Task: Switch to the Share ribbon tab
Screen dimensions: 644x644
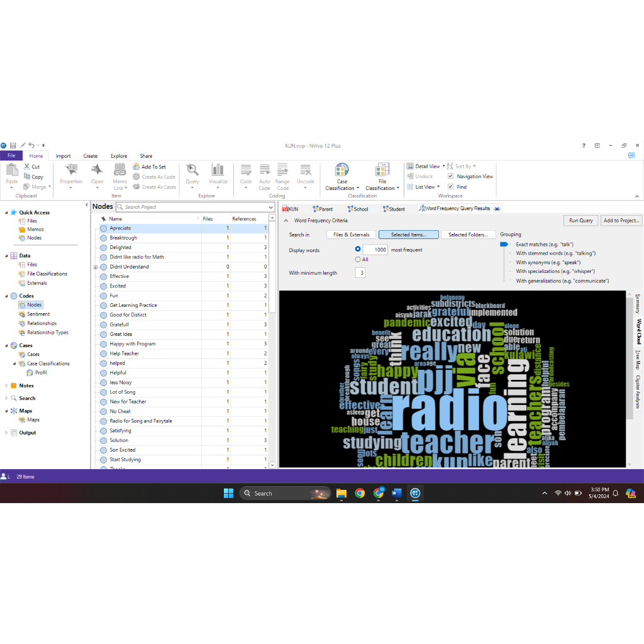Action: tap(146, 156)
